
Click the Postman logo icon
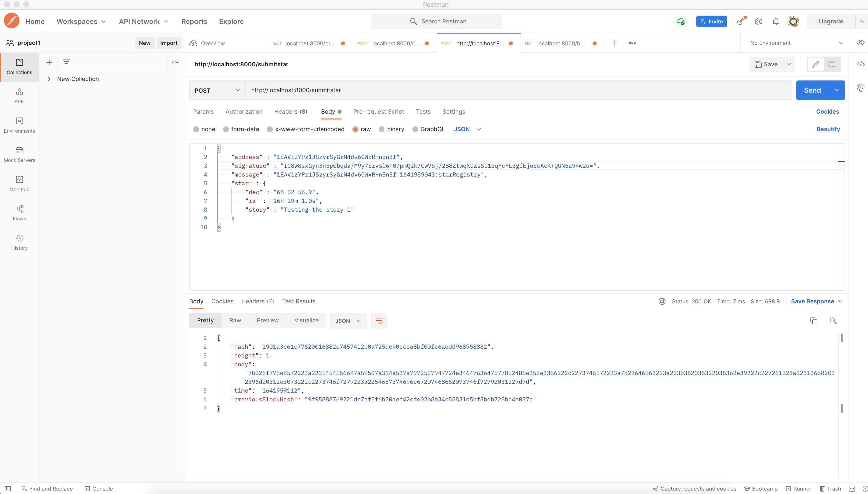[11, 21]
